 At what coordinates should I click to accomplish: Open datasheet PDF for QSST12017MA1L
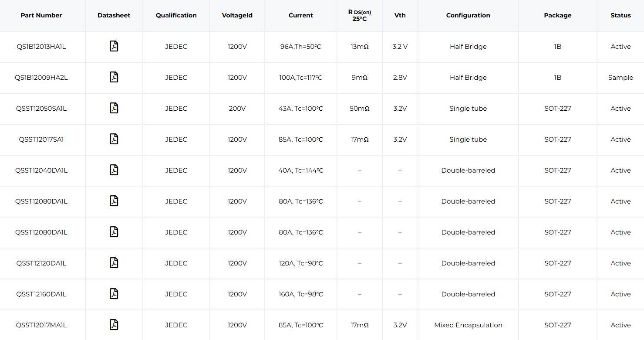pyautogui.click(x=114, y=325)
